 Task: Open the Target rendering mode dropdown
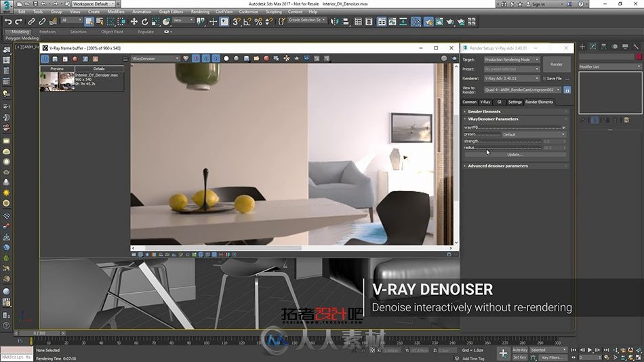[x=511, y=60]
